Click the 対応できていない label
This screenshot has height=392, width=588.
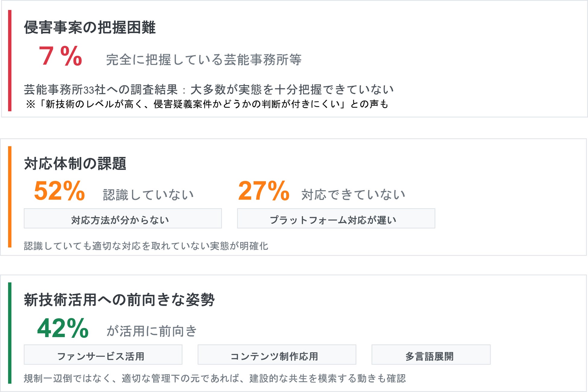tap(353, 195)
